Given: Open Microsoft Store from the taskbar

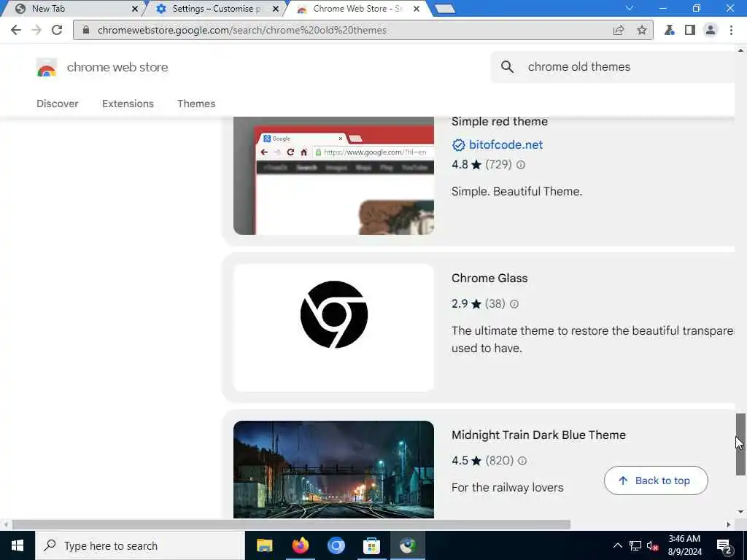Looking at the screenshot, I should pos(371,545).
